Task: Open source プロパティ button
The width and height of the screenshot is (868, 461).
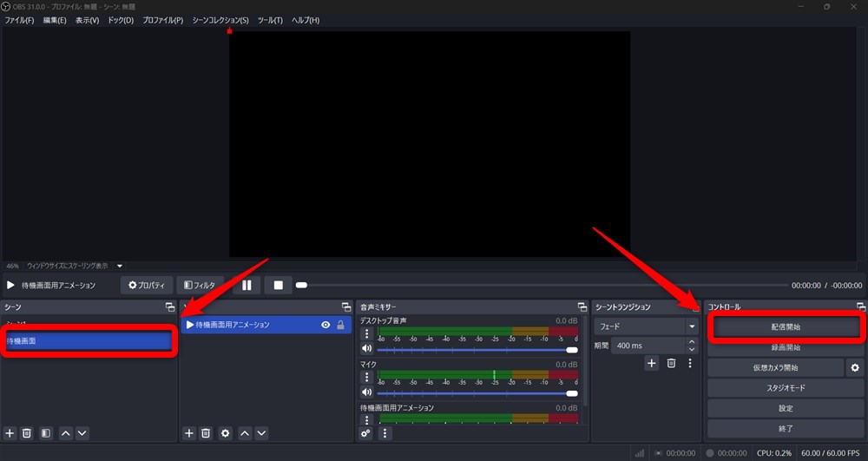Action: click(x=147, y=285)
